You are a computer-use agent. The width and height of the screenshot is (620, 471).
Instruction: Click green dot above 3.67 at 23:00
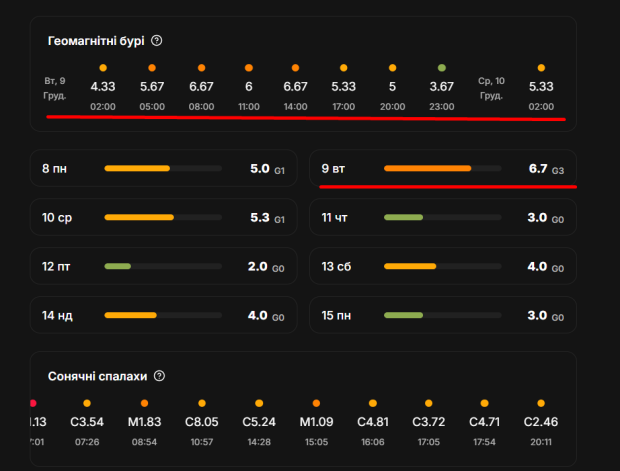[442, 67]
